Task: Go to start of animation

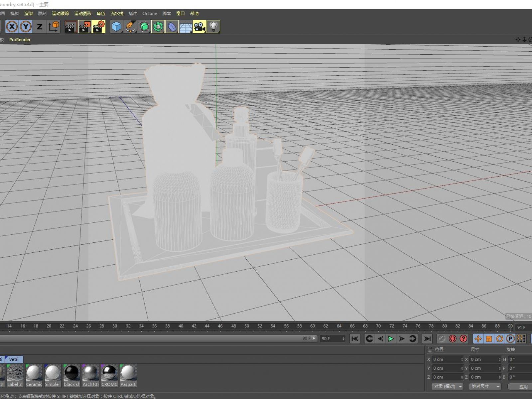Action: coord(355,339)
